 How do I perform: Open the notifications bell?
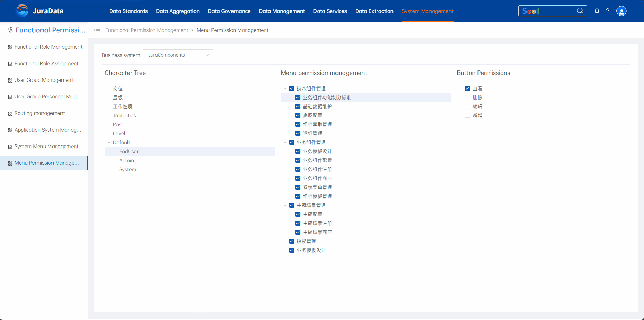tap(597, 11)
